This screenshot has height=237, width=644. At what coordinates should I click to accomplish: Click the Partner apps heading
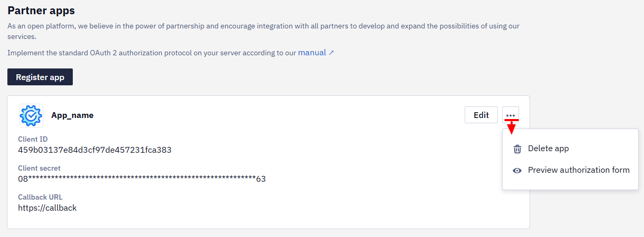(x=41, y=10)
